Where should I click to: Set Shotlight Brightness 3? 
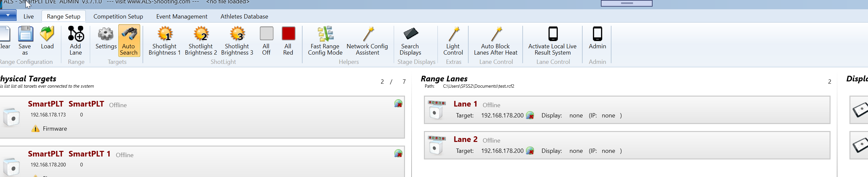pyautogui.click(x=237, y=40)
